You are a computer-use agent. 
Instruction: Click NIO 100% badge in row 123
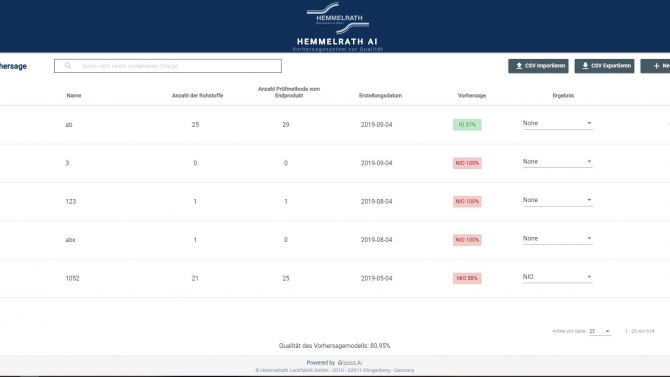click(x=467, y=201)
